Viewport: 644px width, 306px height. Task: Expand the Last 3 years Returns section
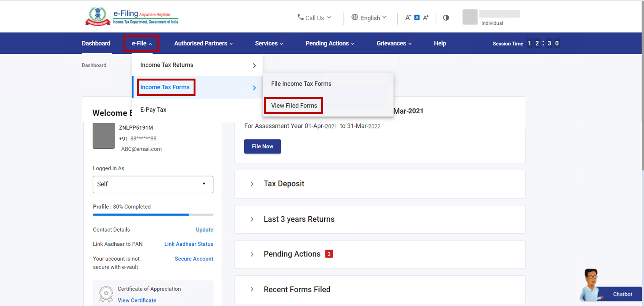(x=252, y=219)
